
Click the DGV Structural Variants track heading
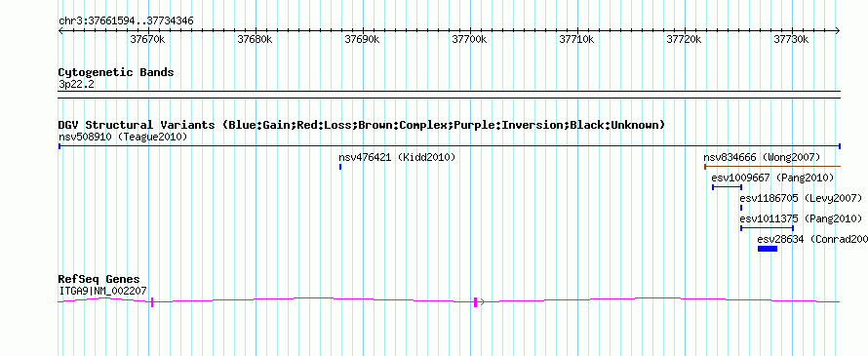click(x=362, y=125)
